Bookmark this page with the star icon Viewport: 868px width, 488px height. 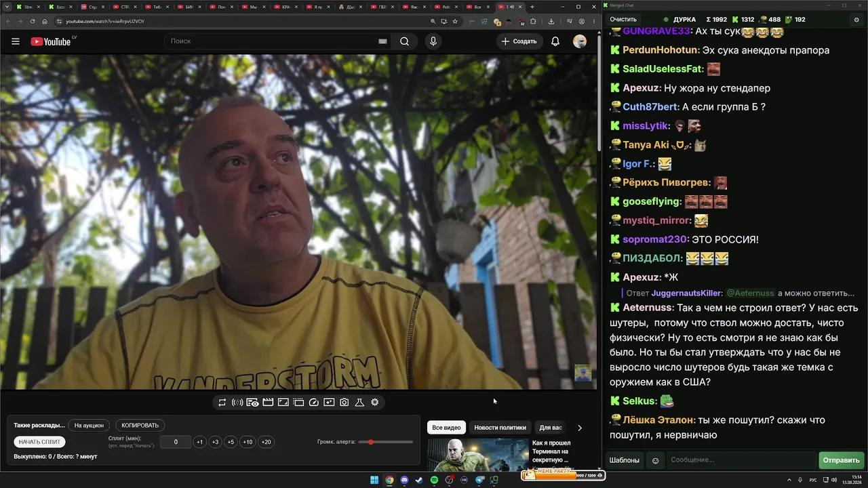(455, 21)
